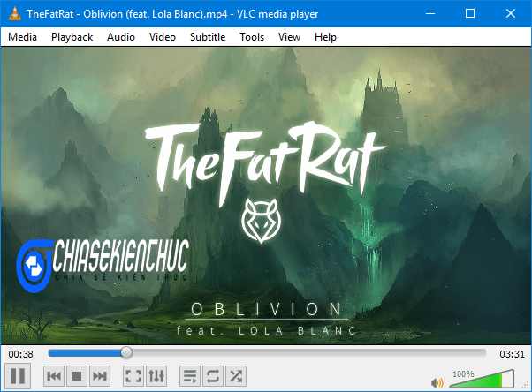Open the Video menu
Viewport: 532px width, 392px height.
[x=163, y=37]
